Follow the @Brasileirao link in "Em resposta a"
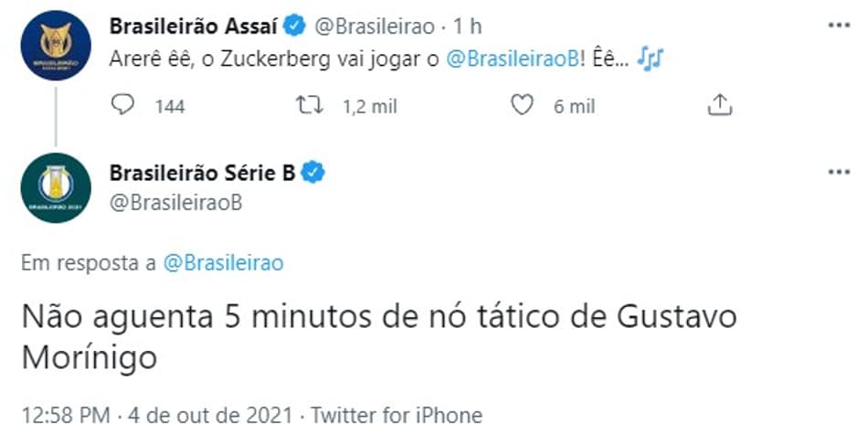 tap(223, 263)
